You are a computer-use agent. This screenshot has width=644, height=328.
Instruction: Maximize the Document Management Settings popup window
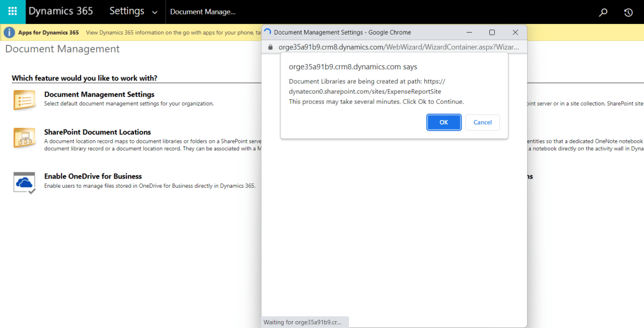(492, 32)
